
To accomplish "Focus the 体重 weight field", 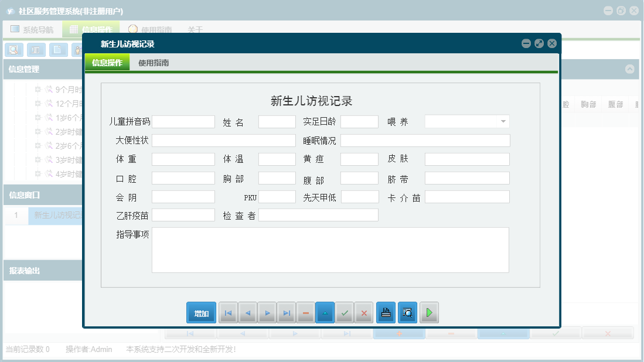I will click(x=183, y=159).
